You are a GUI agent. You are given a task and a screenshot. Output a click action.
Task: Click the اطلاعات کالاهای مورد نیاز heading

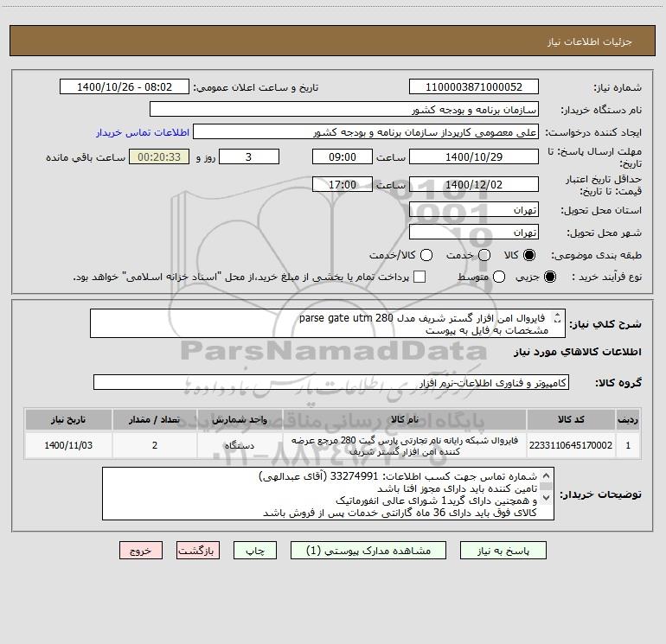click(577, 352)
